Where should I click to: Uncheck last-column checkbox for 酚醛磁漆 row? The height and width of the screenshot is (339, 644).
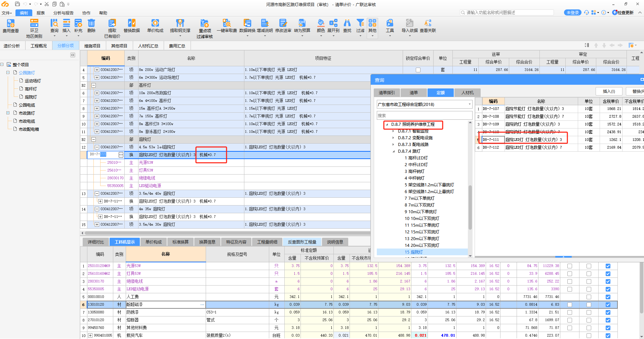608,305
